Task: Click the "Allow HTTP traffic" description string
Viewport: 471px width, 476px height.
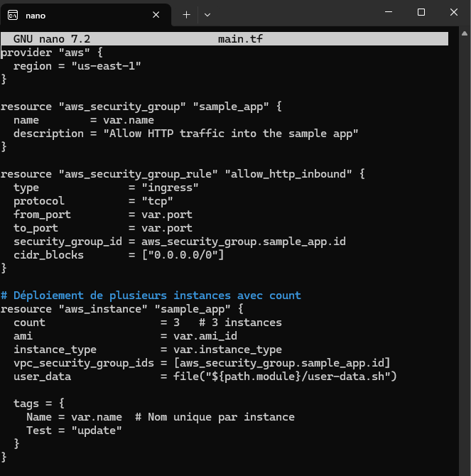Action: pos(230,134)
